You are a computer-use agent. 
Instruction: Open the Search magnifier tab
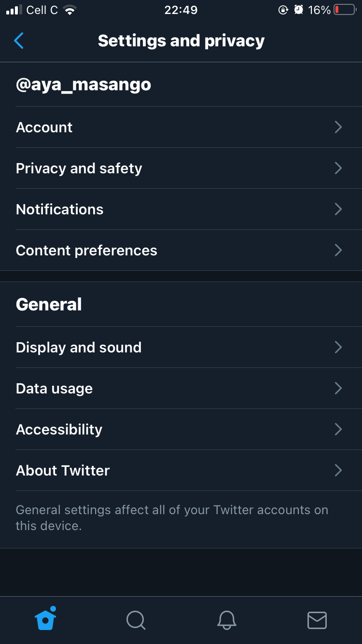tap(136, 620)
